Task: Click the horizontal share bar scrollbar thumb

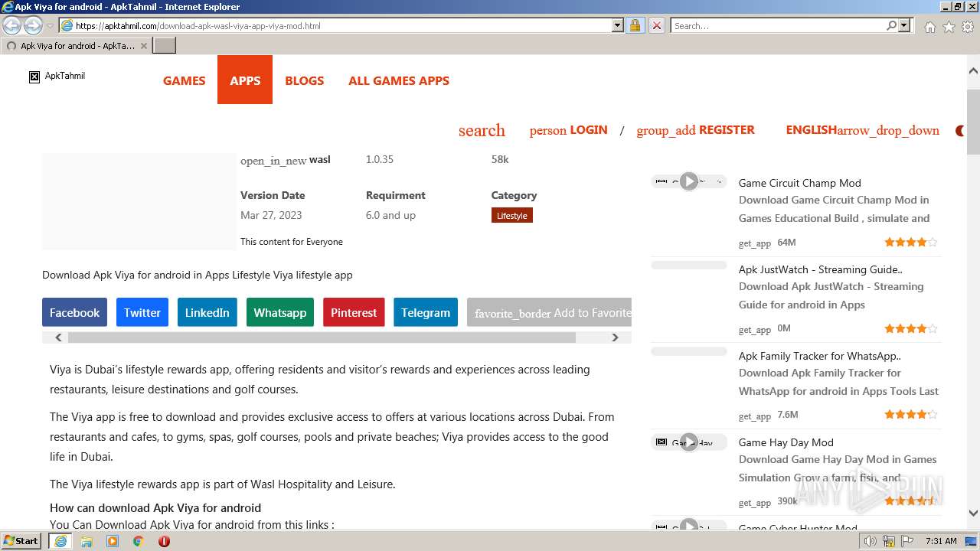Action: 322,337
